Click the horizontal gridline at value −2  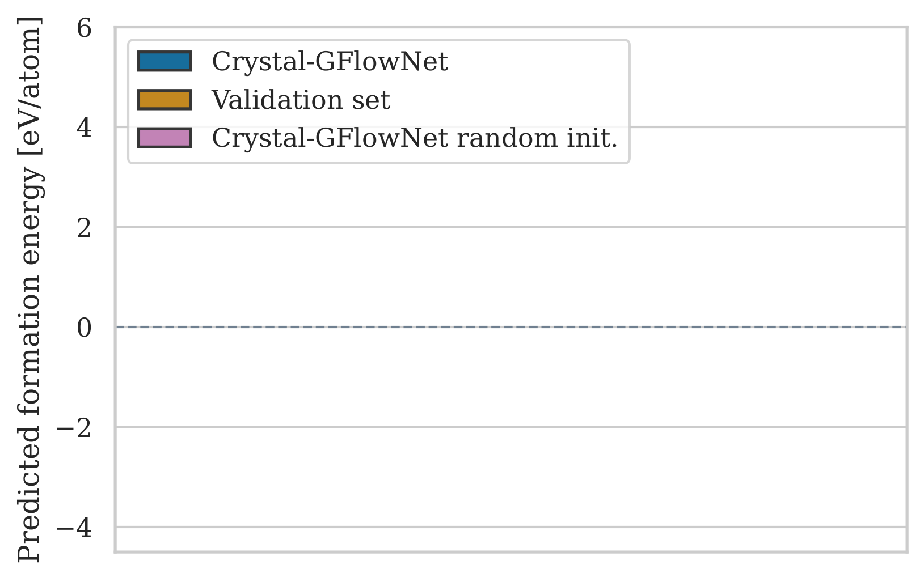tap(510, 427)
